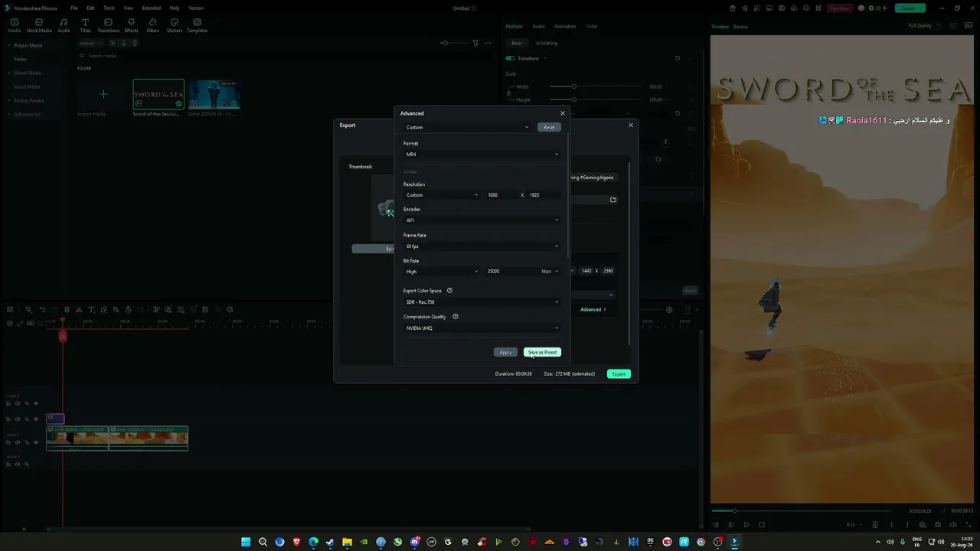The height and width of the screenshot is (551, 980).
Task: Click the folder browse icon in Export dialog
Action: 612,200
